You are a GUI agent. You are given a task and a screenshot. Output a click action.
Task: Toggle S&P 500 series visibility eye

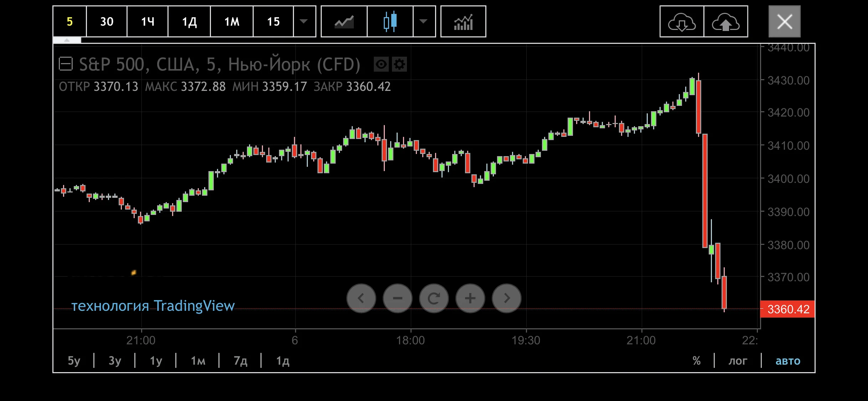pos(381,64)
